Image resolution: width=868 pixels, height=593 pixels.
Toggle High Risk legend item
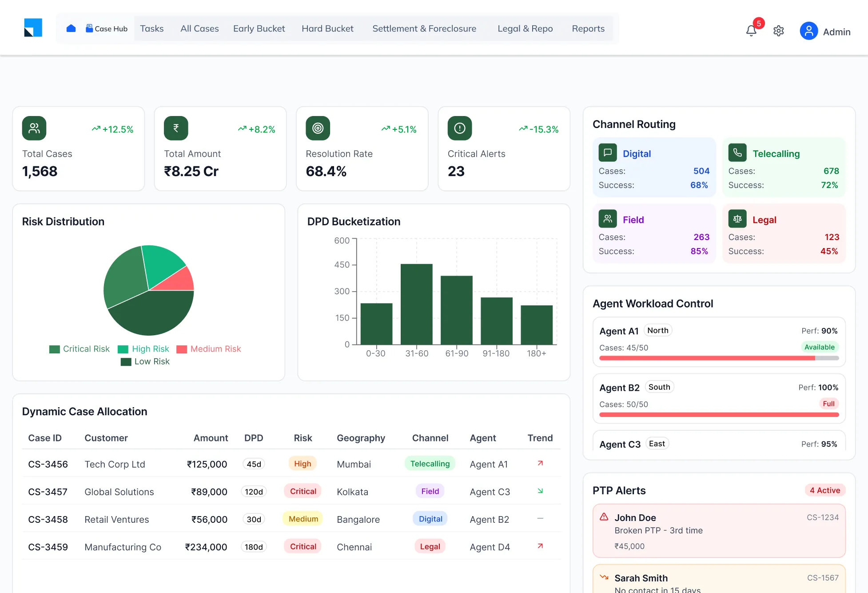pyautogui.click(x=143, y=349)
